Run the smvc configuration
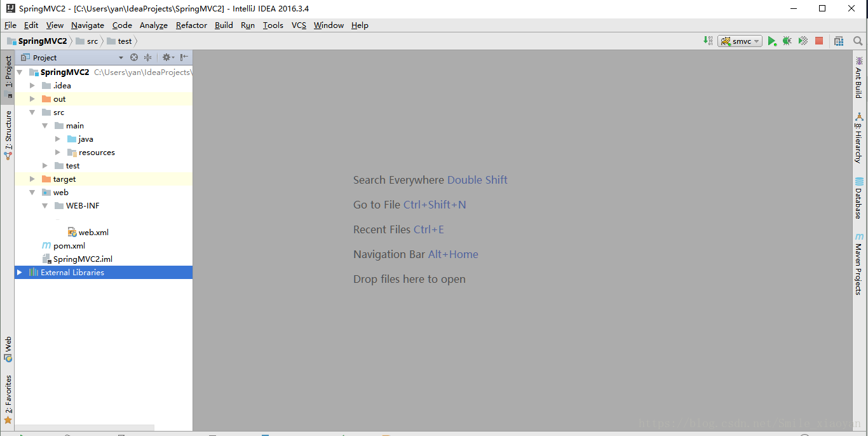 pyautogui.click(x=771, y=41)
